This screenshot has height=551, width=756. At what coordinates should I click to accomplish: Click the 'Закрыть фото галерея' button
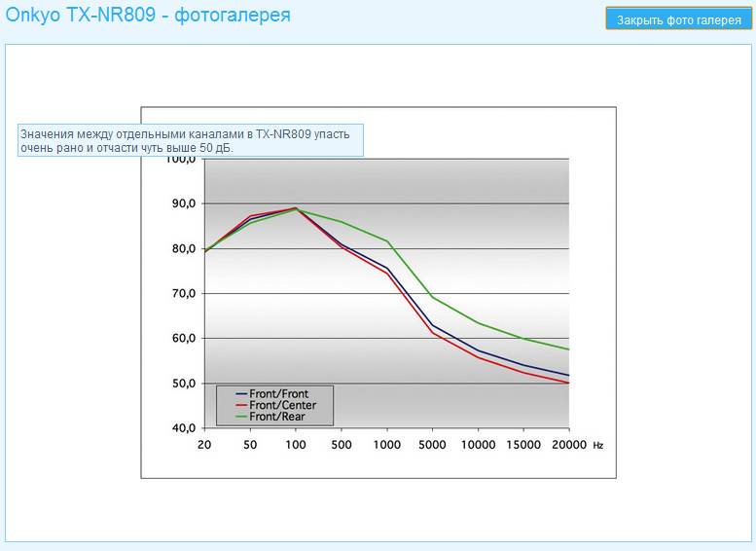[679, 18]
